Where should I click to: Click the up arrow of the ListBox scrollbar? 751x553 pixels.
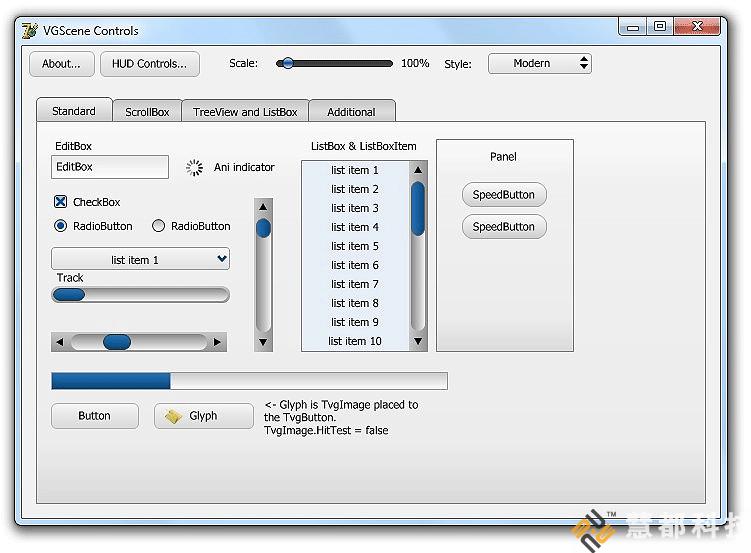418,170
